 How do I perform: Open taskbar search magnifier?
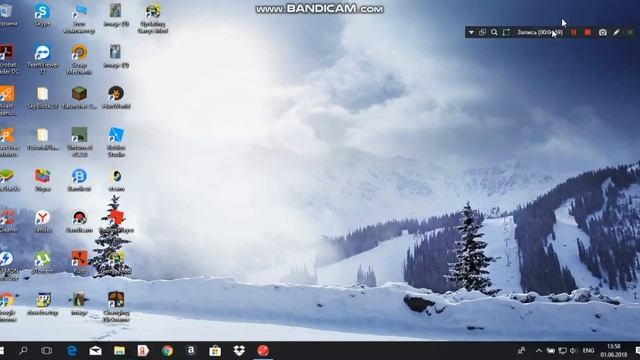23,351
